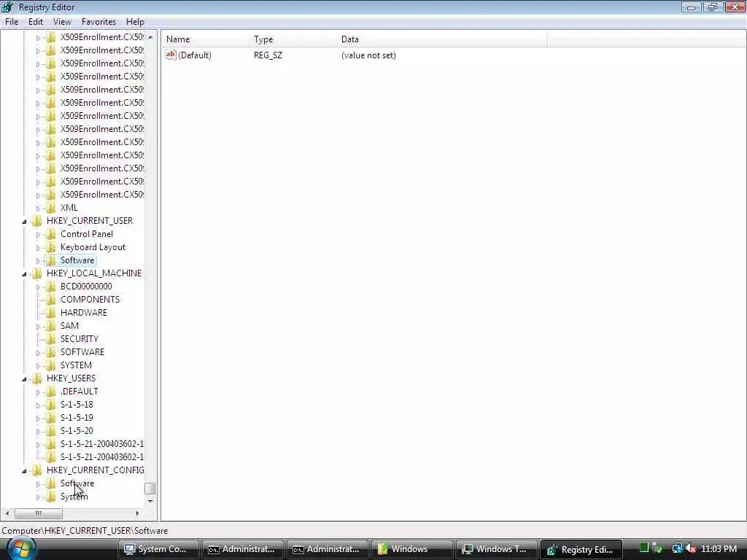Click the (value not set) data cell

(368, 55)
